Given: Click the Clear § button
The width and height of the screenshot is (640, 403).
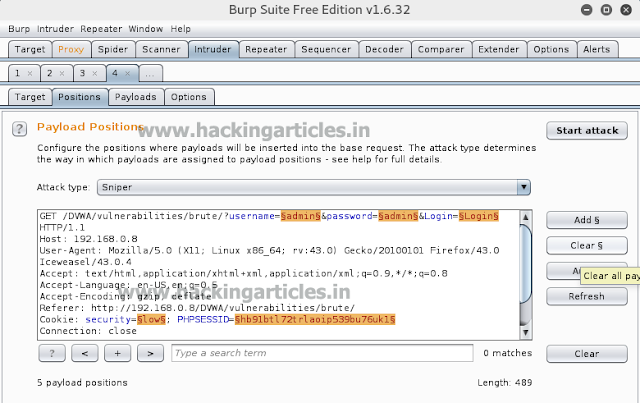Looking at the screenshot, I should (587, 245).
